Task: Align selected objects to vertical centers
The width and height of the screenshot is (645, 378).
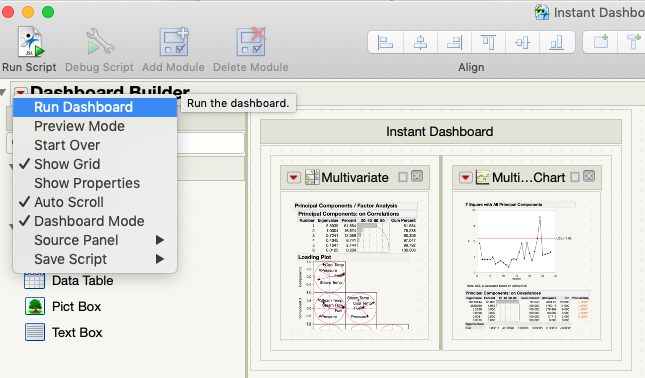Action: (522, 42)
